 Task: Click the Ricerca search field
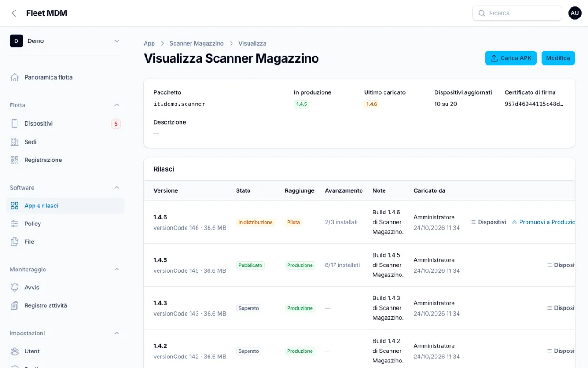[x=517, y=13]
